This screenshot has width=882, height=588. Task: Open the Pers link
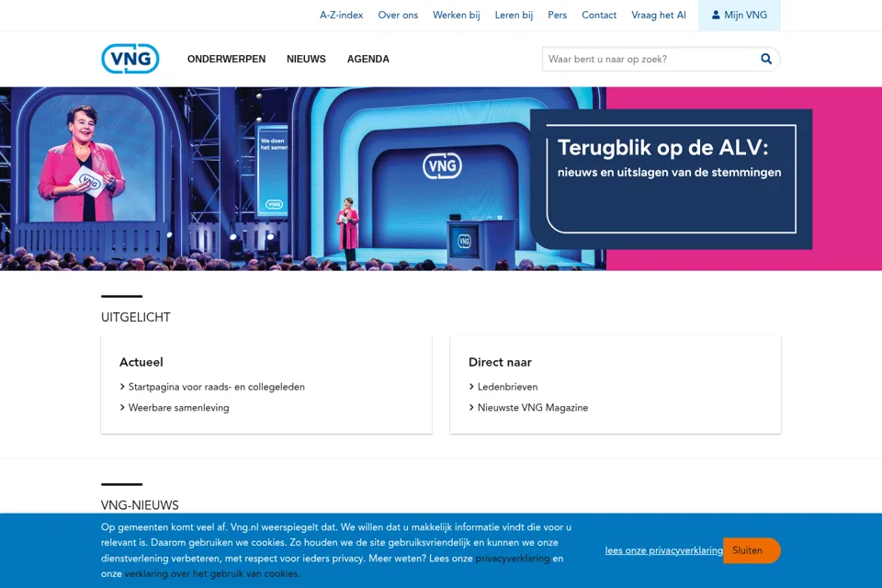tap(558, 16)
